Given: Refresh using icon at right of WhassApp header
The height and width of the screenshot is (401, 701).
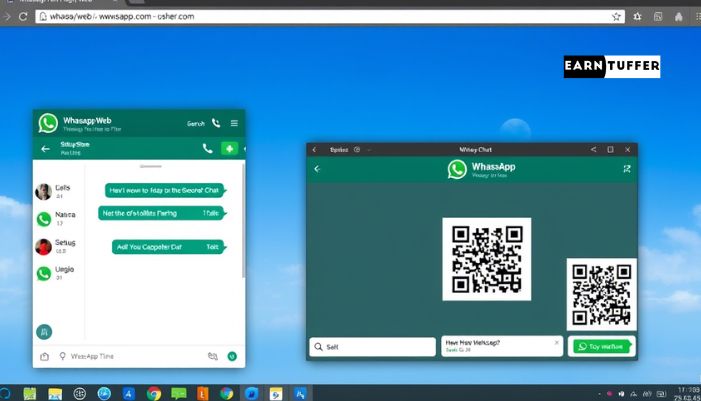Looking at the screenshot, I should pyautogui.click(x=627, y=169).
